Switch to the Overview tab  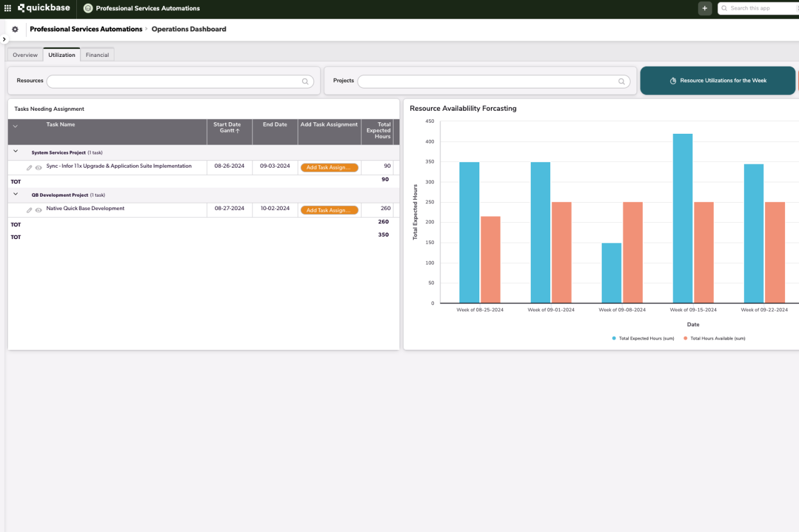point(25,55)
